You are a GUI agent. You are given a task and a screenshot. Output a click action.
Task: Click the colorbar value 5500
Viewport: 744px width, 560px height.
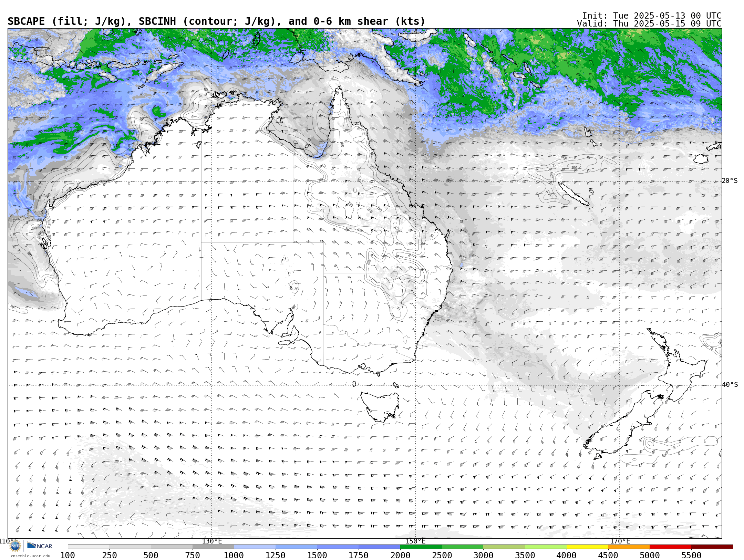point(691,555)
